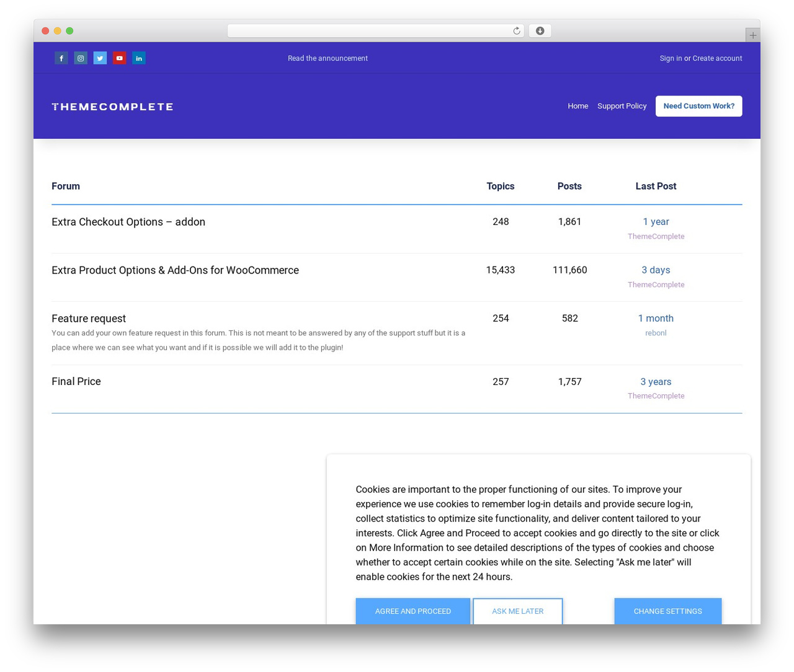Open the YouTube social icon
Viewport: 794px width, 672px height.
point(120,58)
